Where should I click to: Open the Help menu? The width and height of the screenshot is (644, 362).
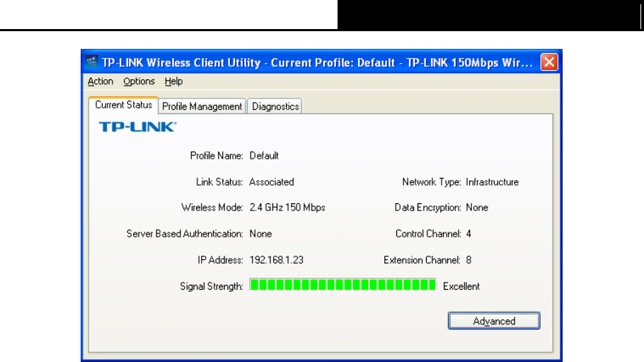pos(173,81)
